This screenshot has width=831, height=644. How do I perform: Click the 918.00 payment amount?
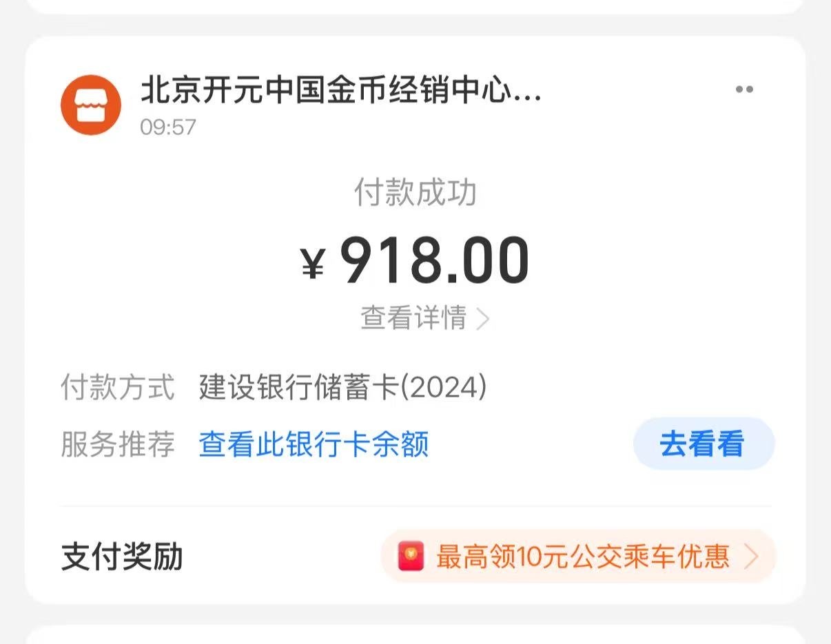[x=434, y=262]
